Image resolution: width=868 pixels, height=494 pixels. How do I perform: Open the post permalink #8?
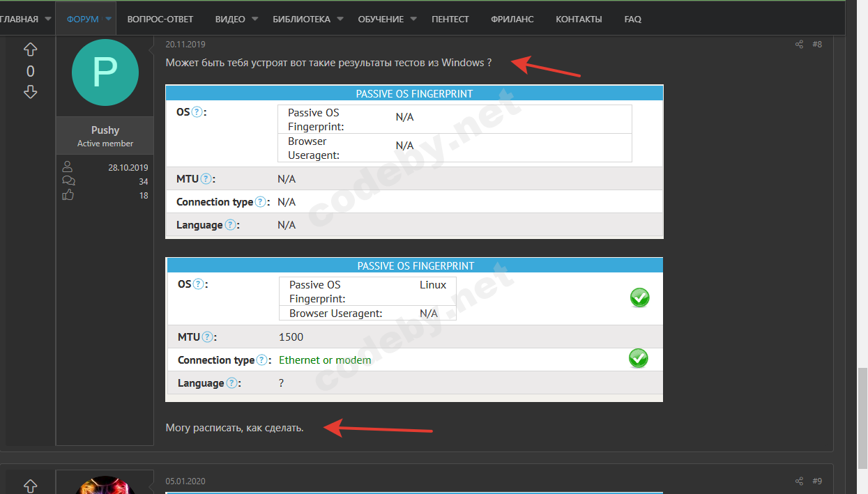click(817, 45)
